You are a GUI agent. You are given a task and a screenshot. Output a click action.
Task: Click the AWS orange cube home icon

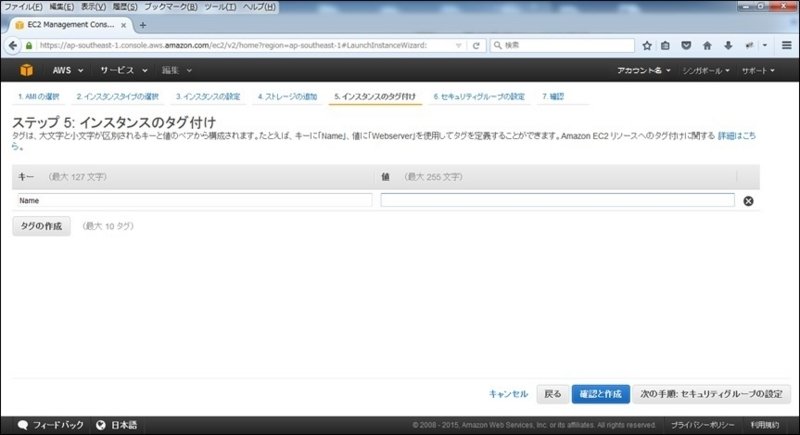(x=26, y=71)
